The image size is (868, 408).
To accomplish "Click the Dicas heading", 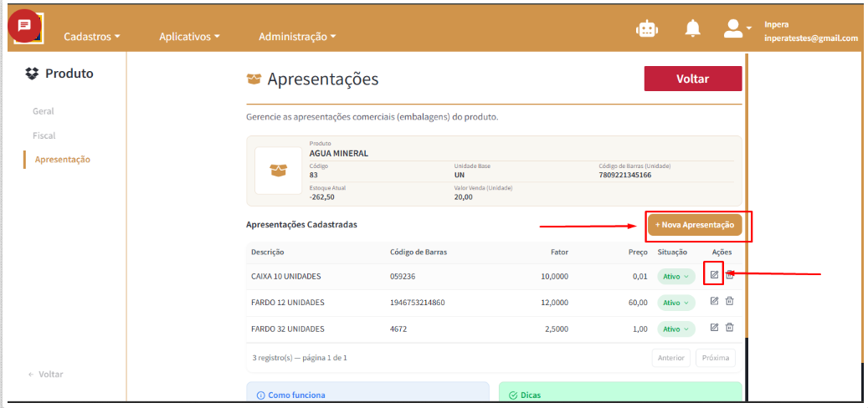I will (530, 395).
